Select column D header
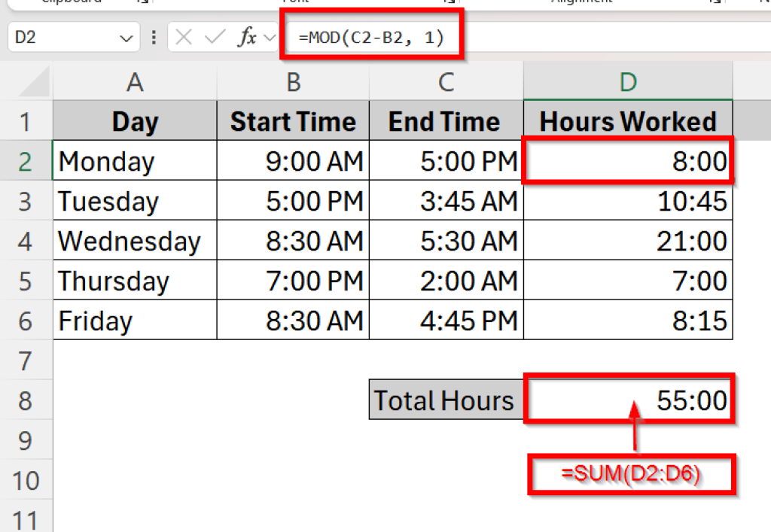This screenshot has width=771, height=532. click(628, 81)
